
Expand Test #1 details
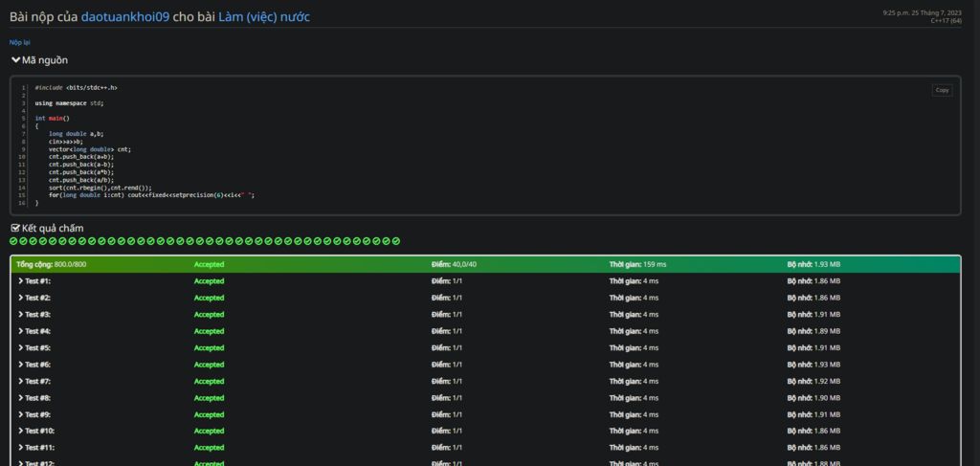coord(34,281)
